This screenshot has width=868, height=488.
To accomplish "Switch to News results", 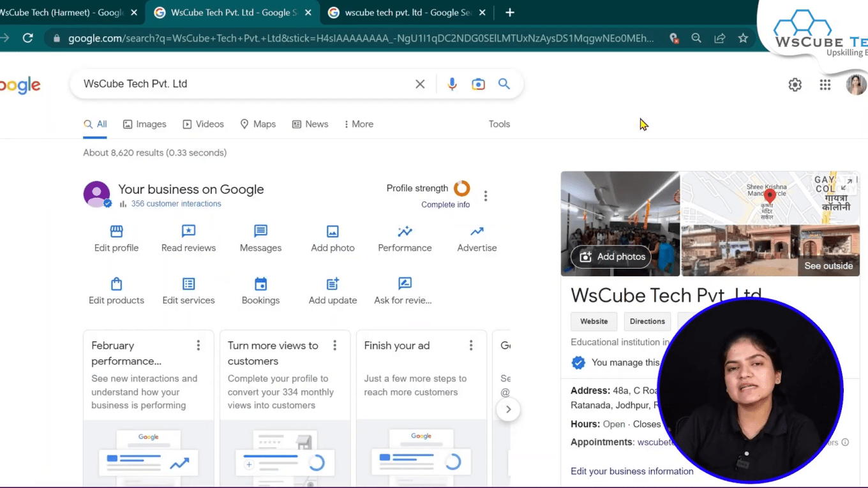I will coord(310,124).
